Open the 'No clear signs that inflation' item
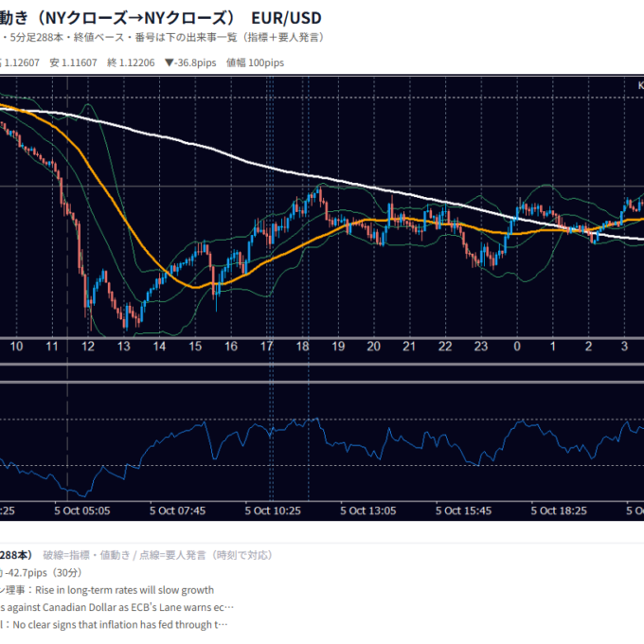The height and width of the screenshot is (644, 644). (x=114, y=625)
